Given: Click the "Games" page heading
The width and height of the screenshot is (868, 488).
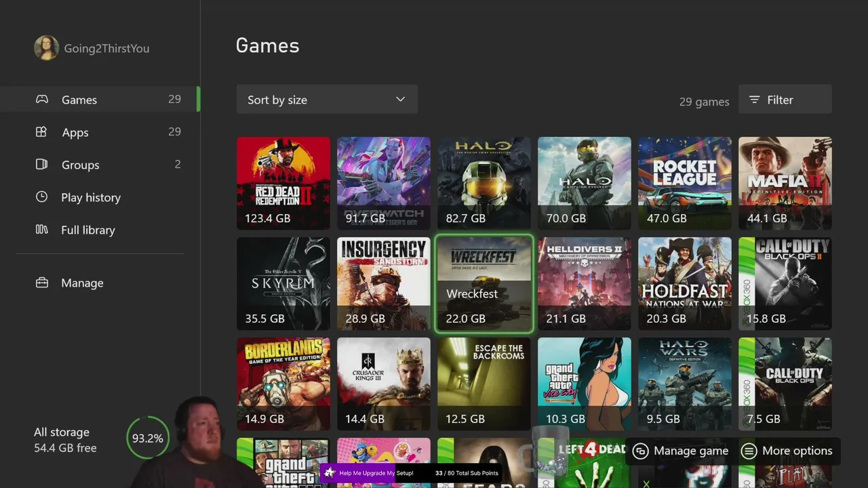Looking at the screenshot, I should pyautogui.click(x=267, y=45).
